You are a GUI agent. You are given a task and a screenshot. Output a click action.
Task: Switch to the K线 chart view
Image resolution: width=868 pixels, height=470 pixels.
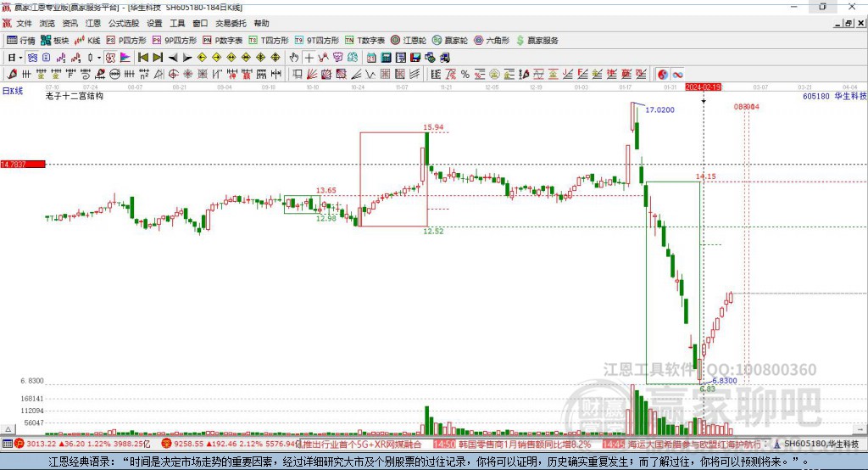pos(87,41)
